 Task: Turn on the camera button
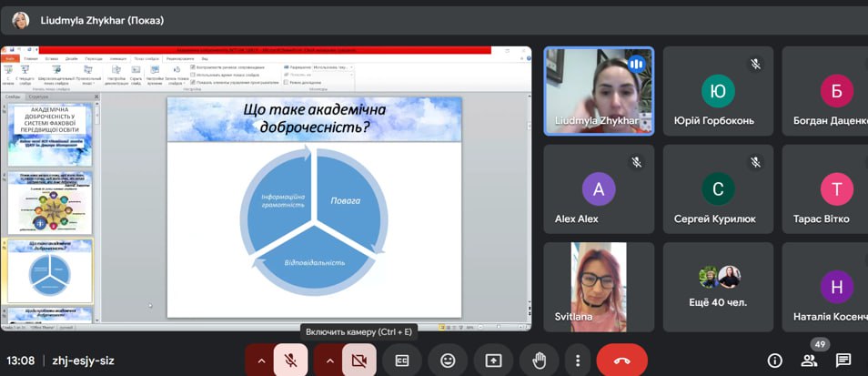(358, 361)
